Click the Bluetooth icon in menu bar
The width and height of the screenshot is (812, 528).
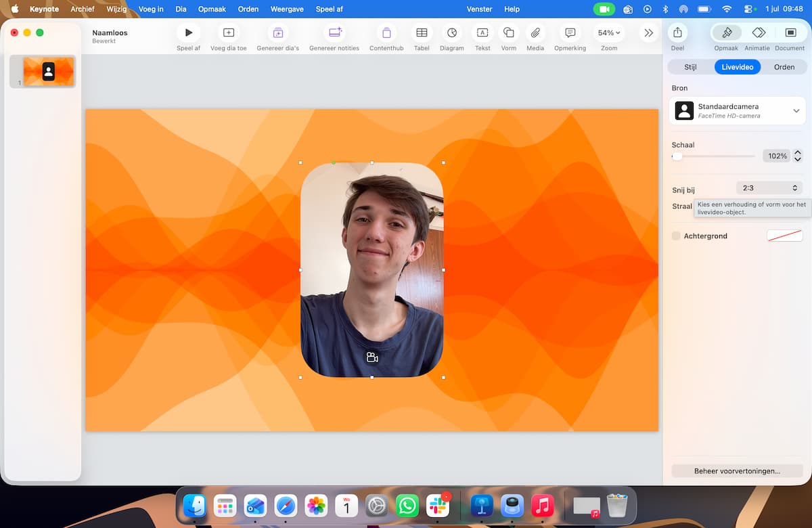point(665,9)
